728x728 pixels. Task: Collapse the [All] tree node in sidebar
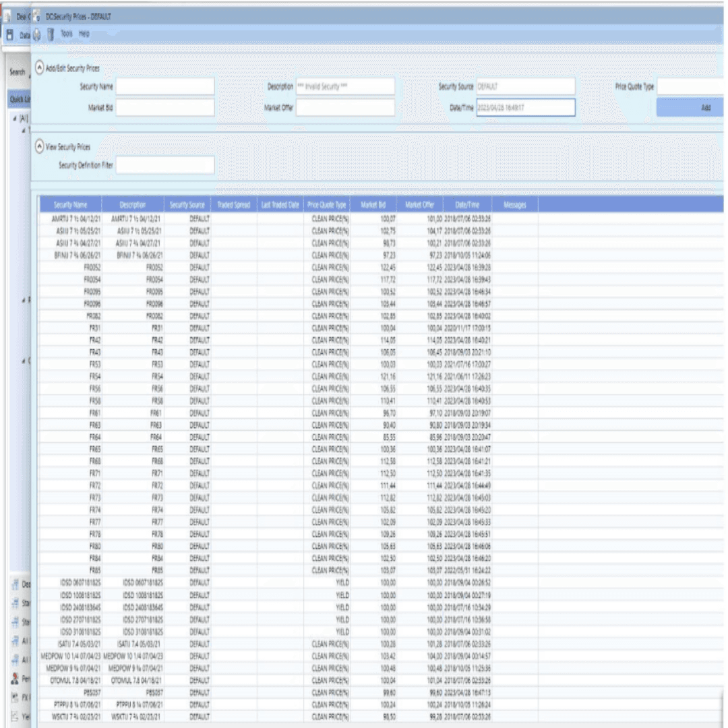tap(15, 119)
